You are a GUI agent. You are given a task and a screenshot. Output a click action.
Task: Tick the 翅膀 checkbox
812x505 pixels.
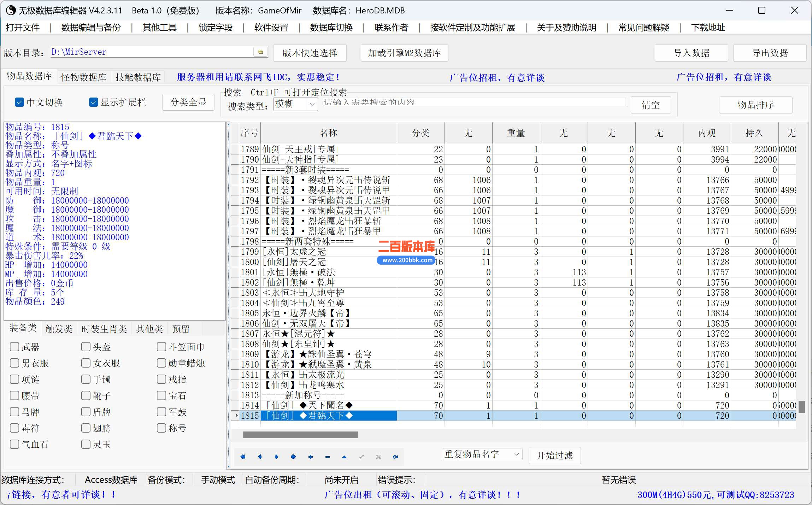[86, 428]
